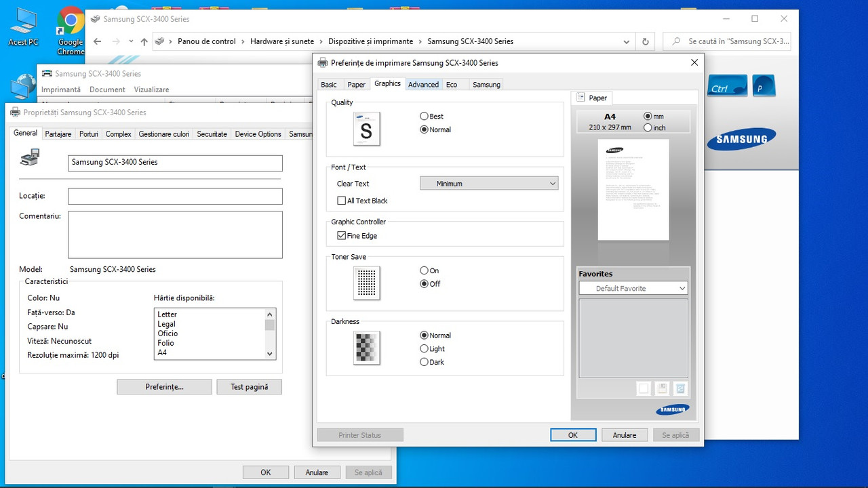The image size is (868, 488).
Task: Select Normal quality option
Action: tap(435, 129)
